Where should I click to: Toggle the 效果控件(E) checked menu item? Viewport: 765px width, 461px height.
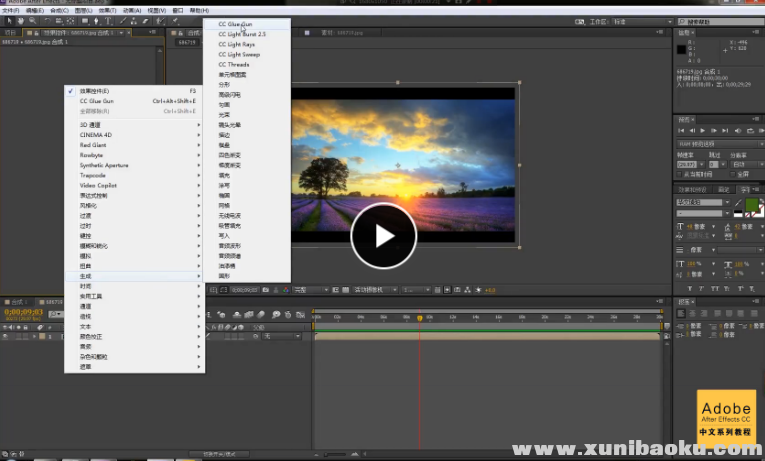coord(95,91)
